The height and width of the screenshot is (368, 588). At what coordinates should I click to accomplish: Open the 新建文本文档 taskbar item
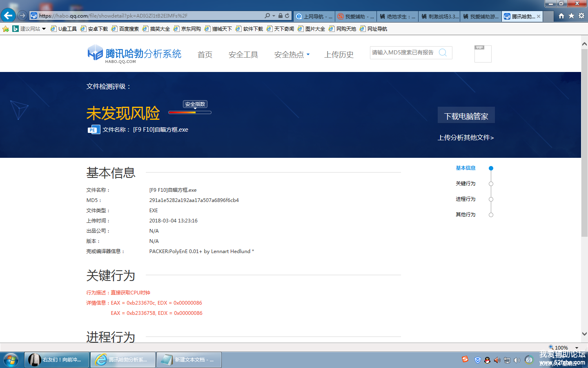coord(189,360)
